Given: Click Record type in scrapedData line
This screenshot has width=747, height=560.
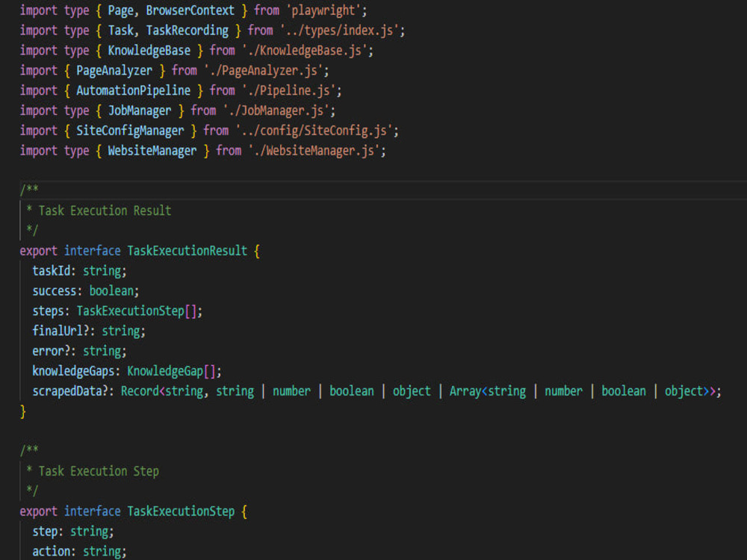Looking at the screenshot, I should pyautogui.click(x=140, y=391).
